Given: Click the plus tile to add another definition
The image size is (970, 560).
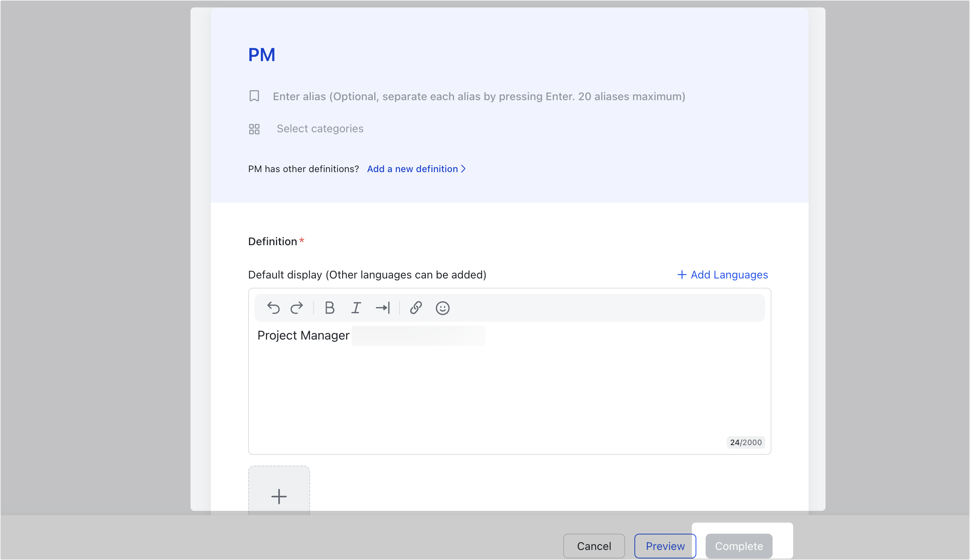Looking at the screenshot, I should 279,496.
